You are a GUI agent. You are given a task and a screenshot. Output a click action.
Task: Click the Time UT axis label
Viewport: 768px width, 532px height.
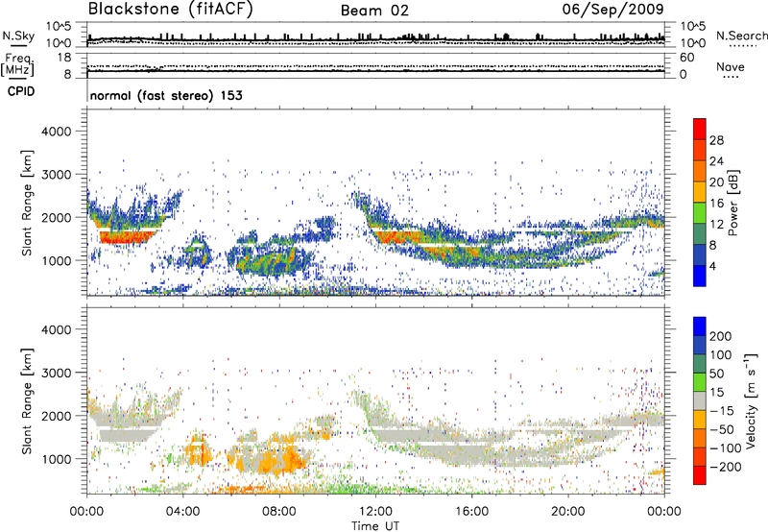(x=375, y=526)
